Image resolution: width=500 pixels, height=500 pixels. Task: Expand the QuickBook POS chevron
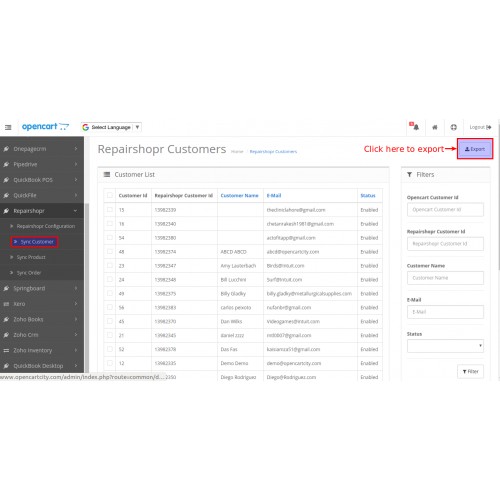[x=76, y=180]
